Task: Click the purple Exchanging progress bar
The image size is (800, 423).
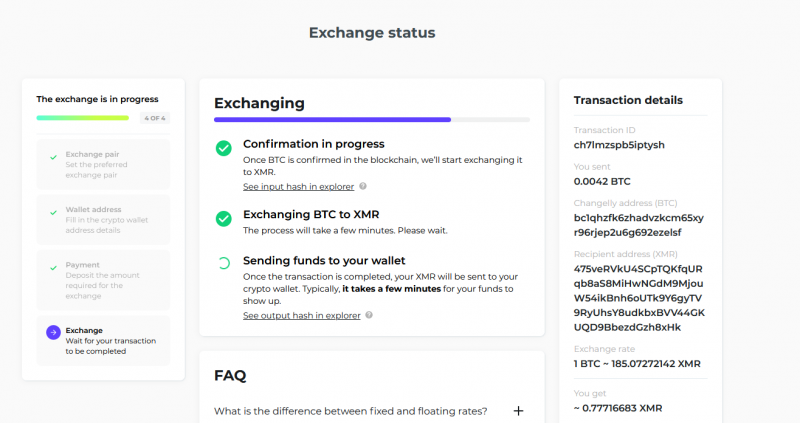Action: pyautogui.click(x=332, y=119)
